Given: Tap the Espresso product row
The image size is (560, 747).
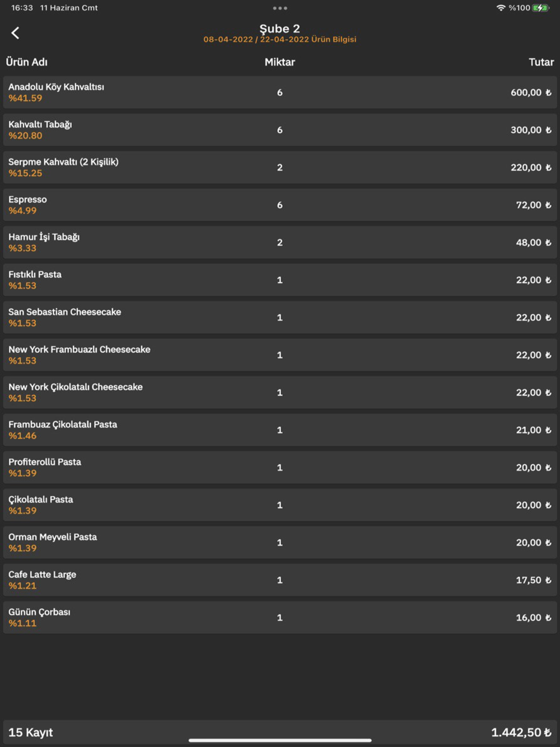Looking at the screenshot, I should [279, 205].
